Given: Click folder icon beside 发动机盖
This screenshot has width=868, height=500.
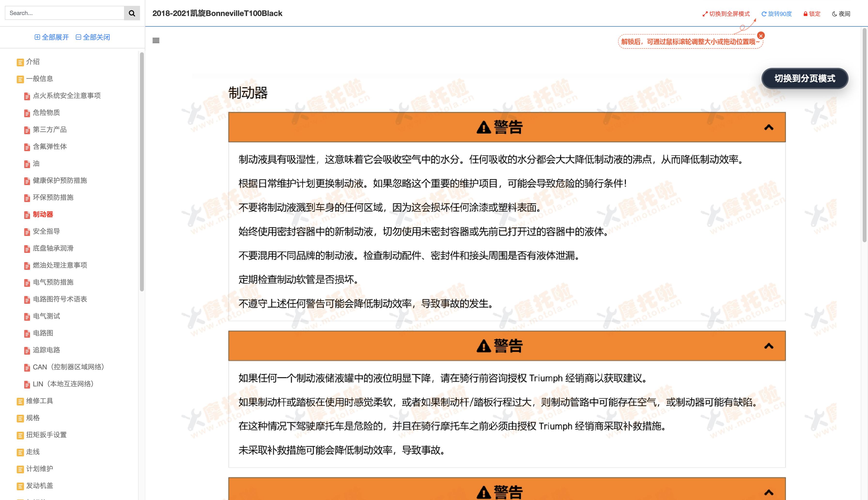Looking at the screenshot, I should (20, 486).
